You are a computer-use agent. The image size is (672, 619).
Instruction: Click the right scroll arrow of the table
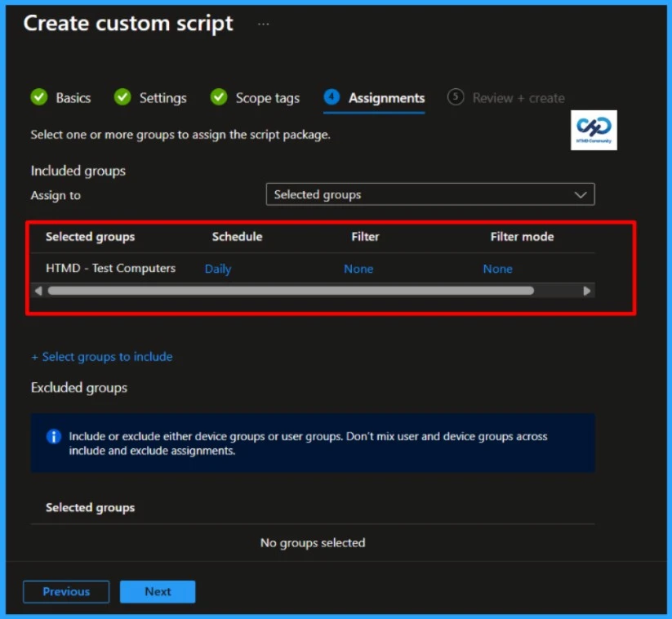587,291
